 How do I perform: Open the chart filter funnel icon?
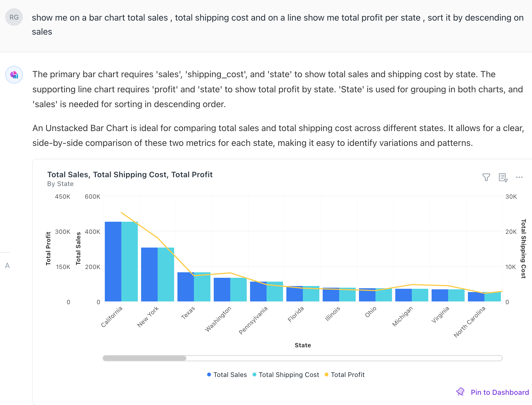(x=486, y=177)
